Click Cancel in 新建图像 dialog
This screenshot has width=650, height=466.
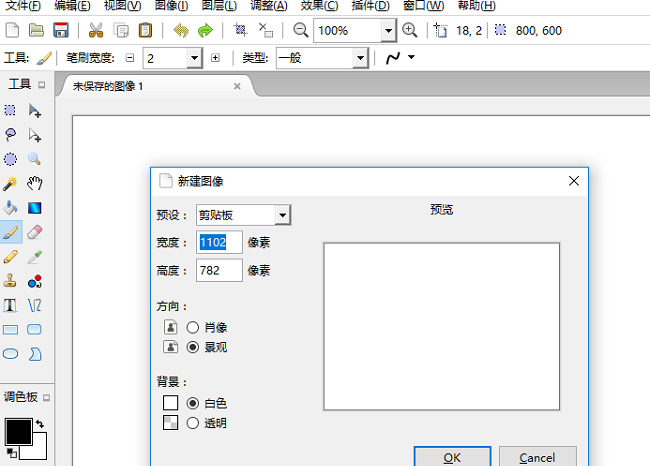[538, 456]
